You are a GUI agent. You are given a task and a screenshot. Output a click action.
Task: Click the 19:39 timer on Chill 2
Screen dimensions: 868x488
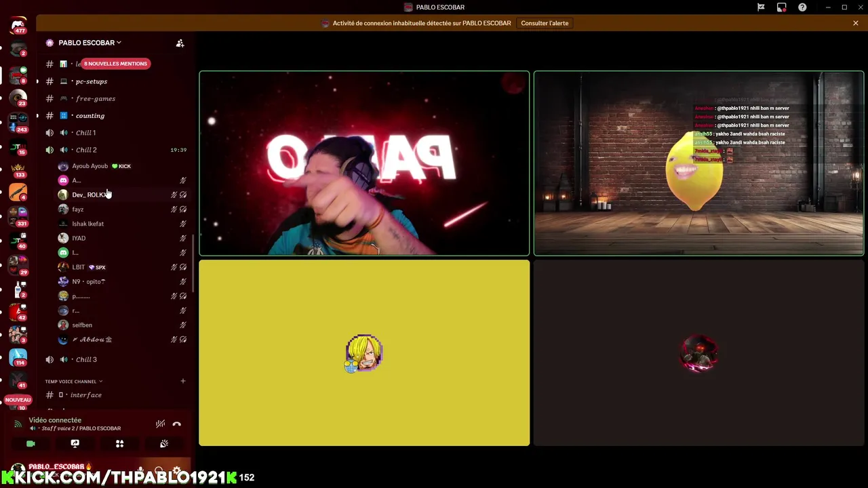(x=178, y=150)
